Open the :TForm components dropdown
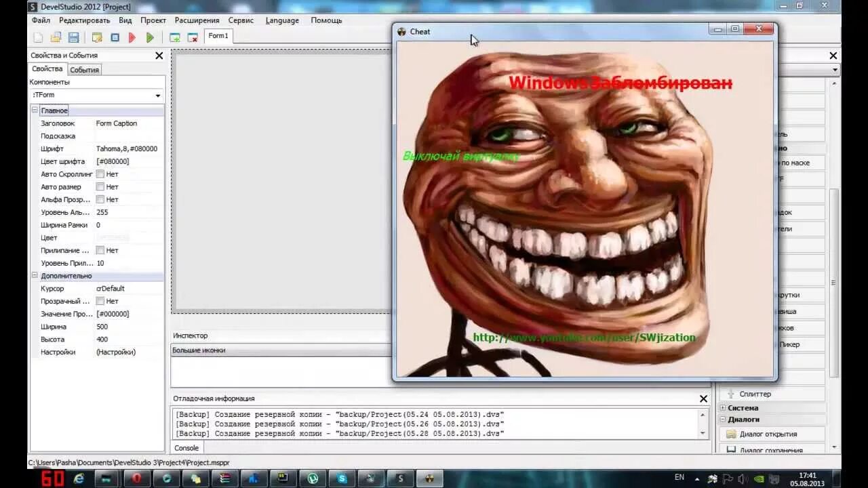The width and height of the screenshot is (868, 488). (x=158, y=96)
